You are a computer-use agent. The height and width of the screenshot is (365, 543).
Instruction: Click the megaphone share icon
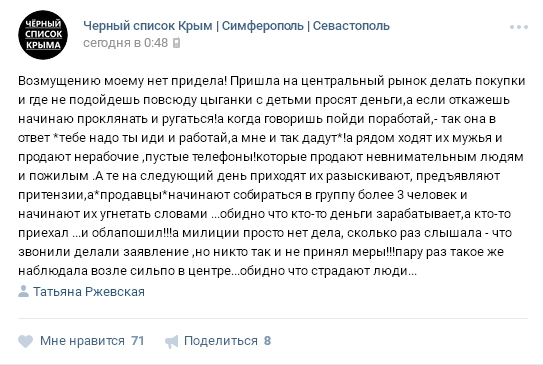171,341
